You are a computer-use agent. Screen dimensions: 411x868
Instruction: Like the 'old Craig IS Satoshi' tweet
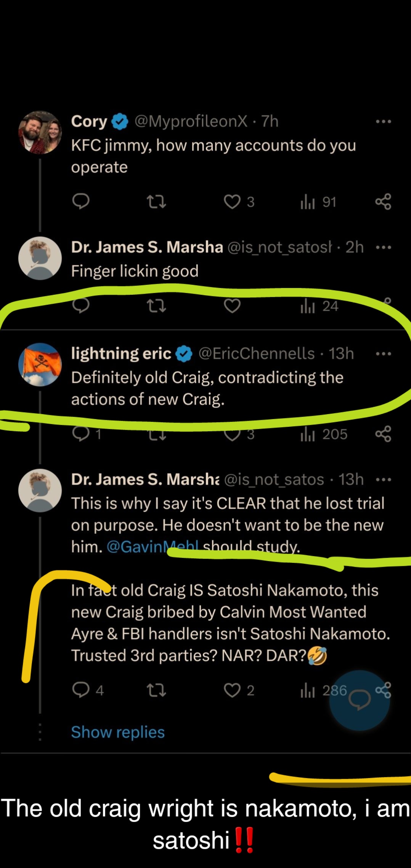(232, 690)
